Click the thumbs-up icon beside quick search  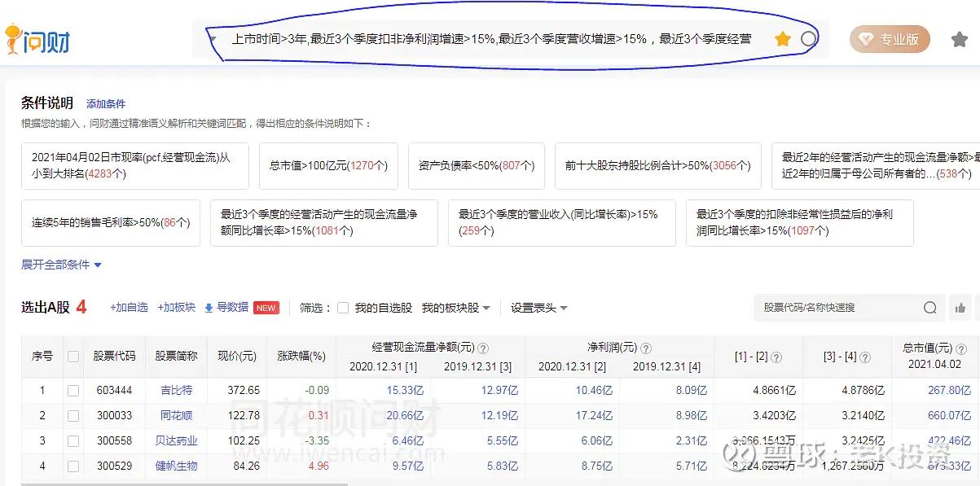pyautogui.click(x=961, y=308)
